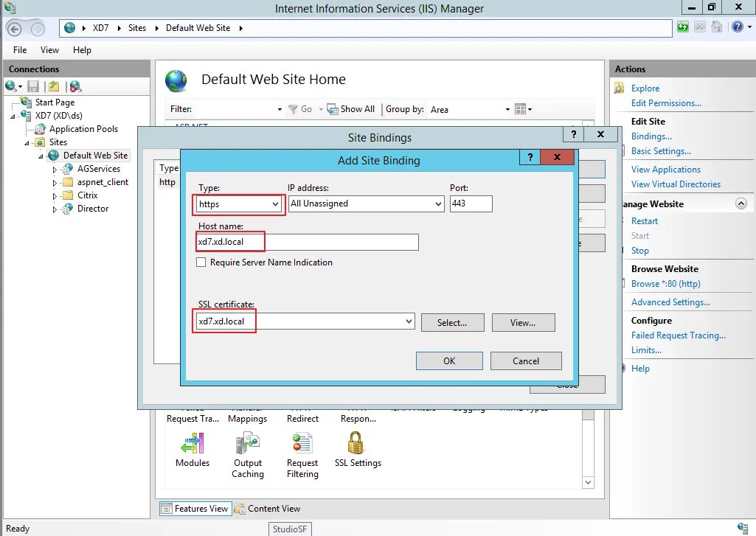Click the Back navigation arrow

(x=14, y=29)
